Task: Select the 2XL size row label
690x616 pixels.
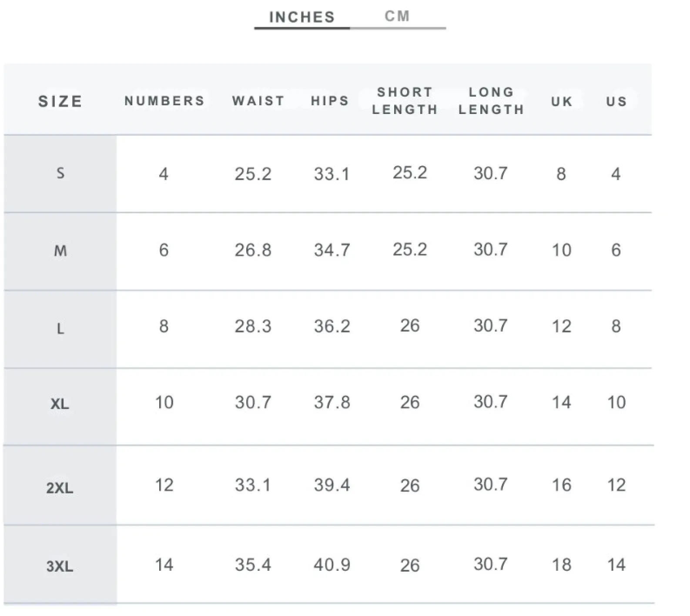Action: [x=60, y=488]
